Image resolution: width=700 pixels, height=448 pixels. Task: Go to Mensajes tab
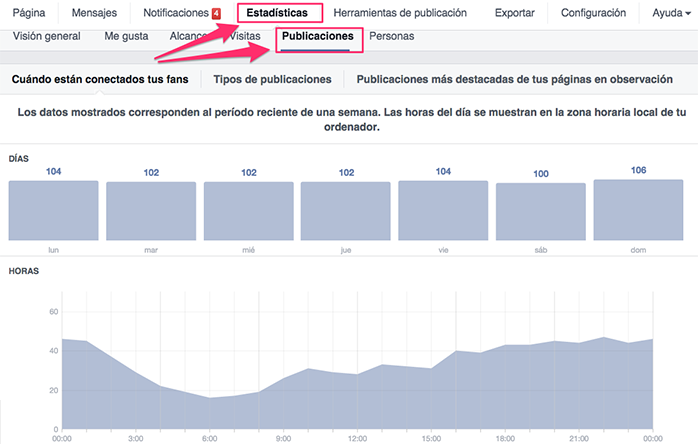coord(95,13)
